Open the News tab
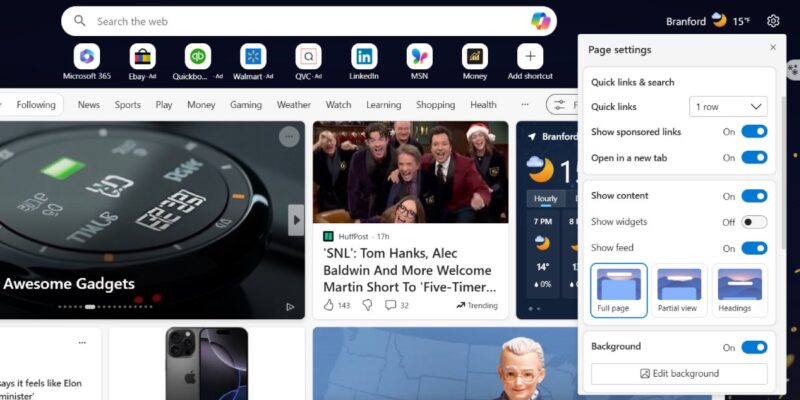 [89, 105]
